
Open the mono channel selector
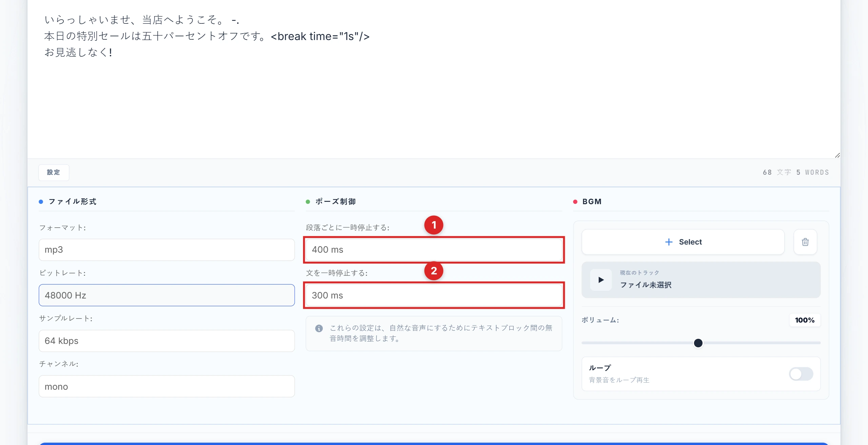166,386
